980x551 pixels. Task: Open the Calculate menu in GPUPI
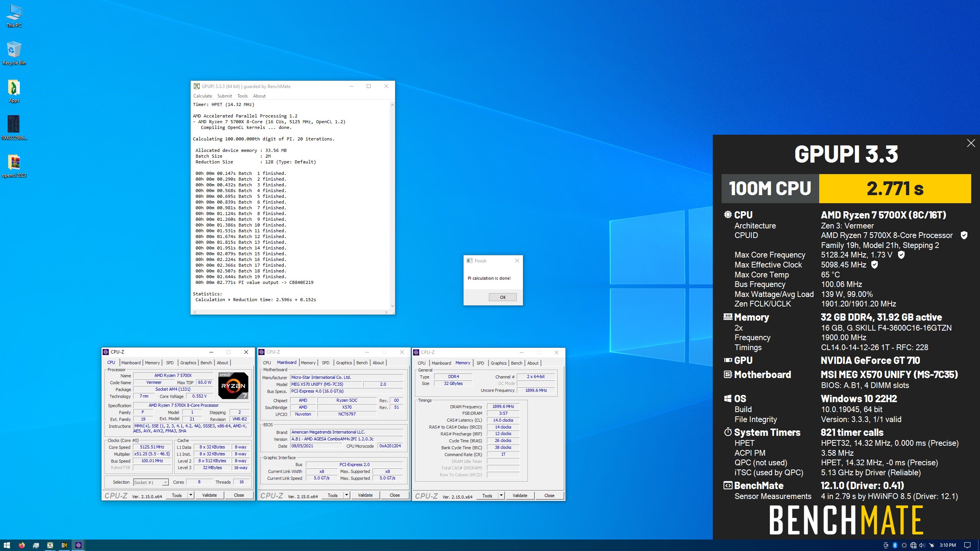click(x=203, y=96)
